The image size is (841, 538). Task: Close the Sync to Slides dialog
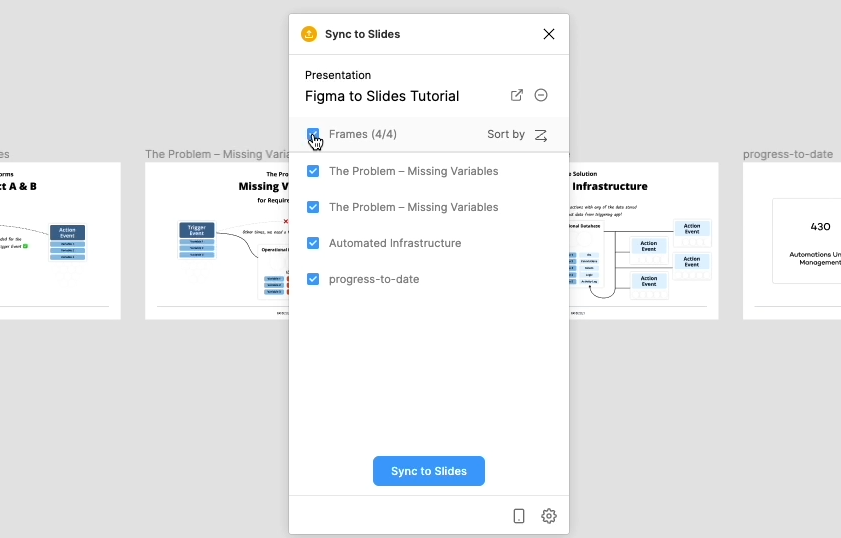click(x=549, y=34)
